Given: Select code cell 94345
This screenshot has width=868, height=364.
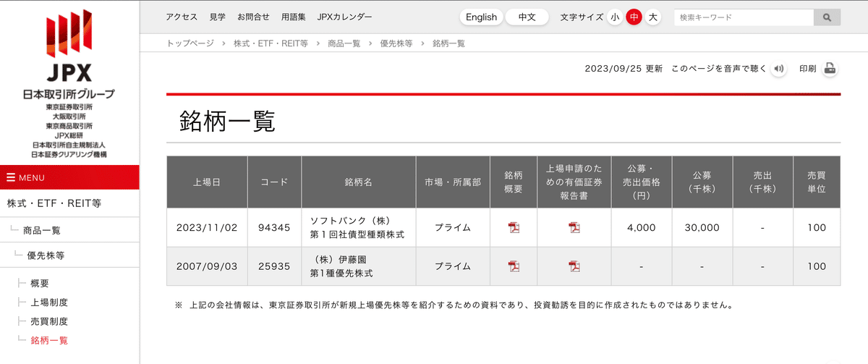Looking at the screenshot, I should (274, 227).
